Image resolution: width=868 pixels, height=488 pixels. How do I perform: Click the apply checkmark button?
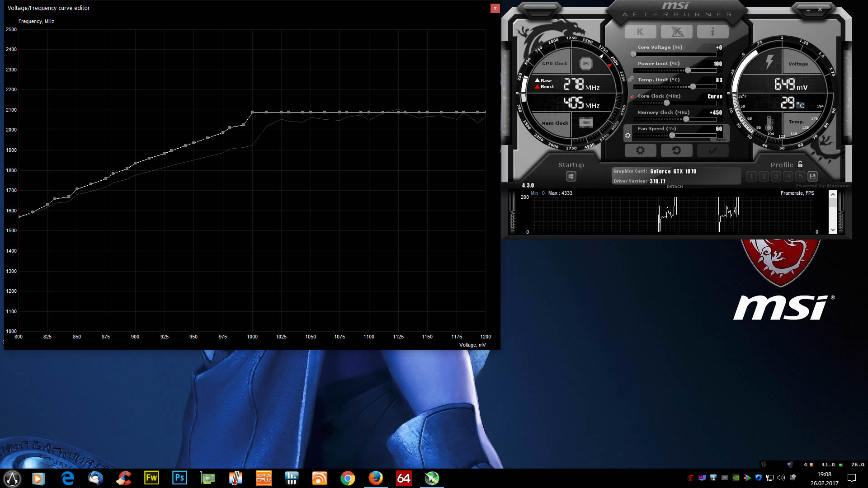(x=712, y=150)
